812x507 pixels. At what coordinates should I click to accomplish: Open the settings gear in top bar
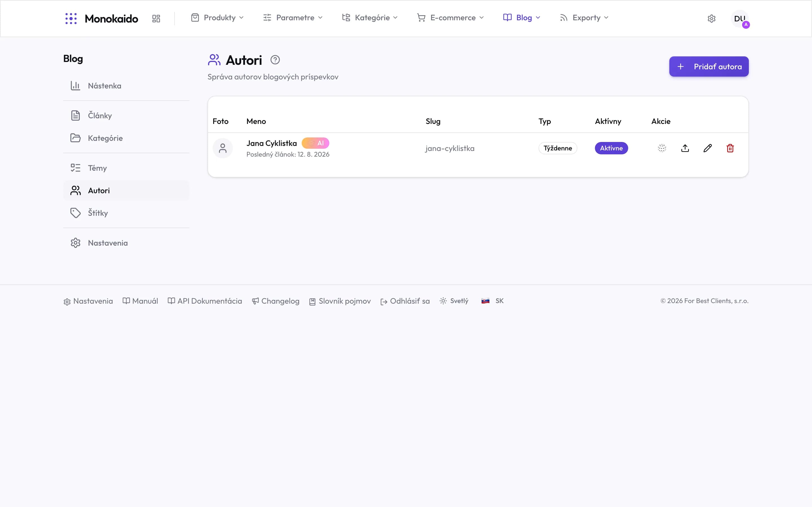[711, 18]
